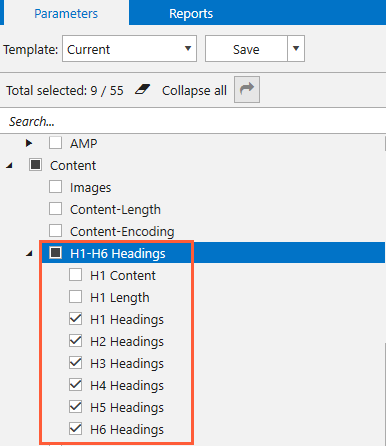Collapse the H1-H6 Headings node
This screenshot has width=386, height=446.
pyautogui.click(x=30, y=254)
